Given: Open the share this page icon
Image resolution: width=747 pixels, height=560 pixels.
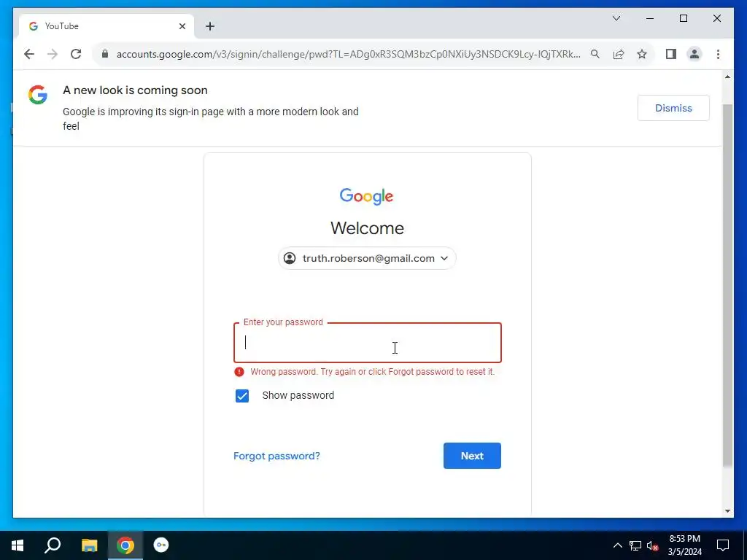Looking at the screenshot, I should pyautogui.click(x=619, y=54).
